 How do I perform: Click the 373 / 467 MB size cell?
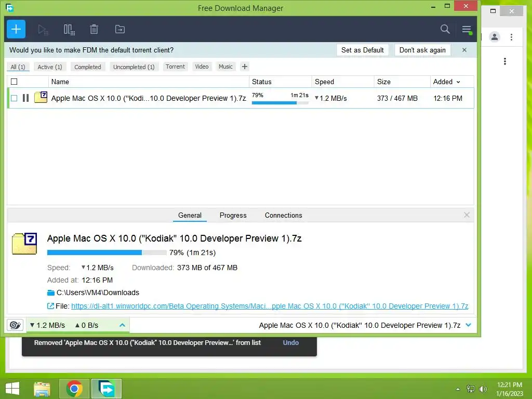(x=397, y=98)
